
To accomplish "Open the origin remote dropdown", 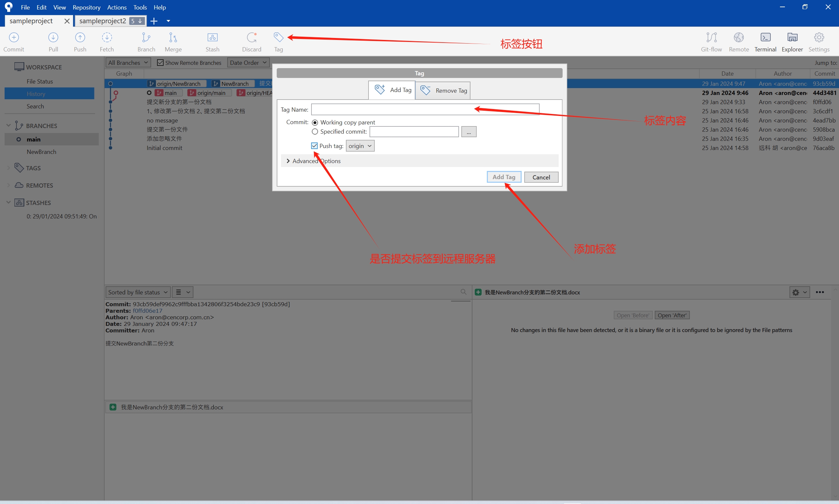I will click(360, 146).
